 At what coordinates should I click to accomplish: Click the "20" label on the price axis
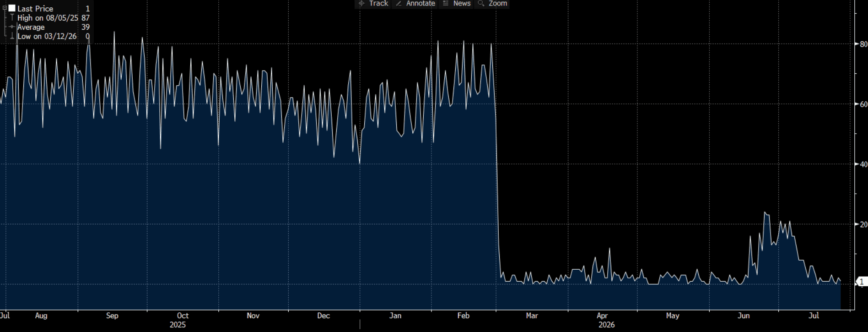[863, 224]
